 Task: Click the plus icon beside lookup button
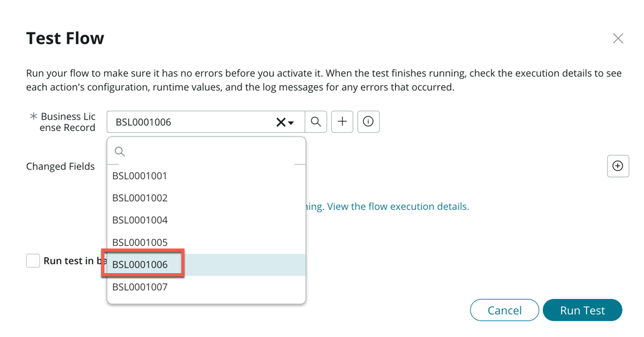pos(342,122)
